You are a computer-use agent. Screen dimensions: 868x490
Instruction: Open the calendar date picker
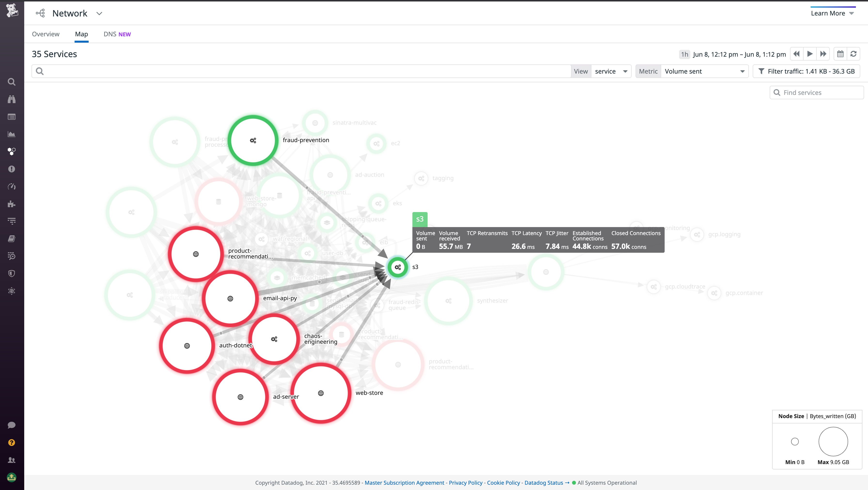(x=840, y=54)
